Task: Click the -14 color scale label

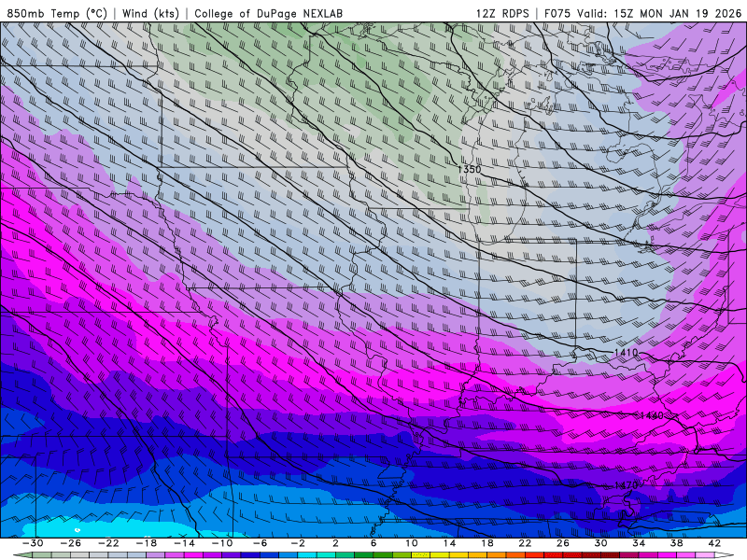Action: coord(184,543)
